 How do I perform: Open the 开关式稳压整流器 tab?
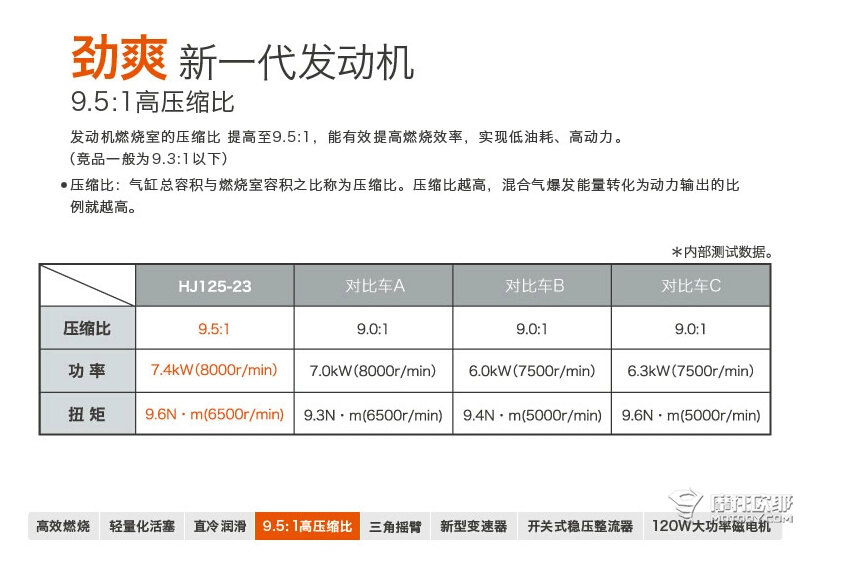[580, 526]
